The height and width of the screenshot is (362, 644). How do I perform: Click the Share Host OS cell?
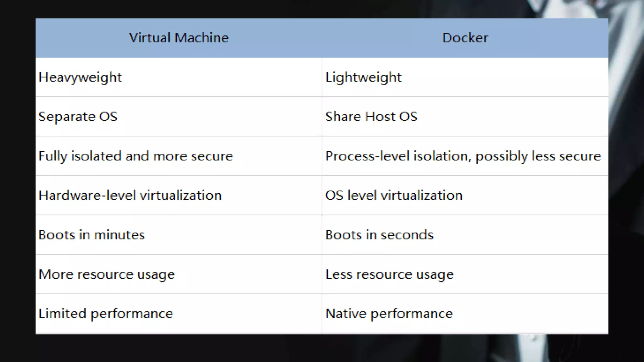click(x=371, y=117)
